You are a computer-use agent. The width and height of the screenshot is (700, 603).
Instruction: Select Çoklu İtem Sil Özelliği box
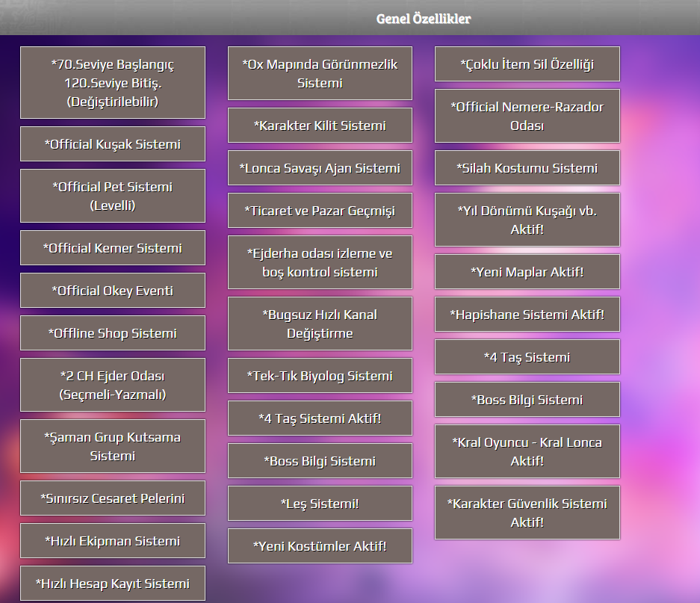tap(527, 64)
